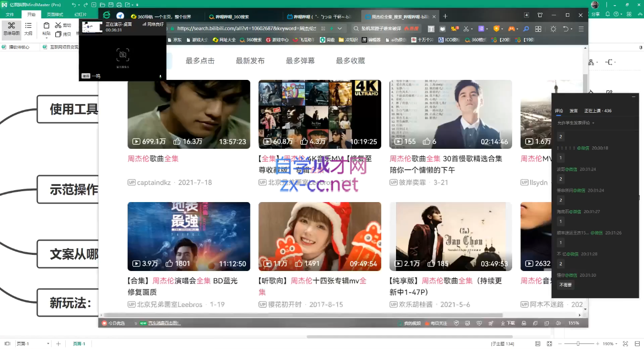Click the browser 下载 download status icon

click(x=507, y=323)
